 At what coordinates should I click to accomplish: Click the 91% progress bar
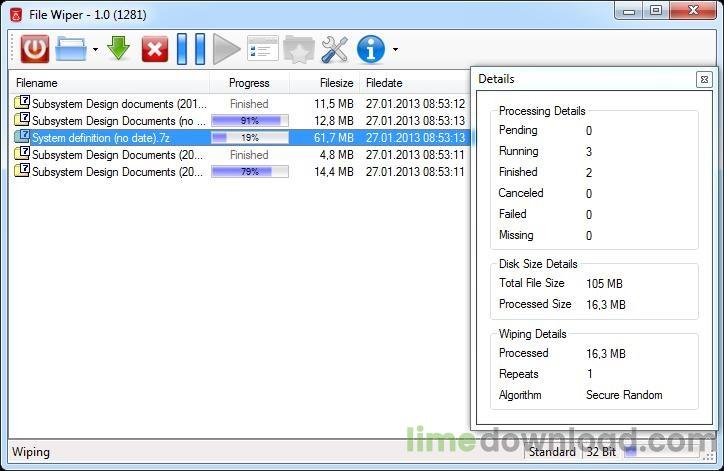click(249, 121)
